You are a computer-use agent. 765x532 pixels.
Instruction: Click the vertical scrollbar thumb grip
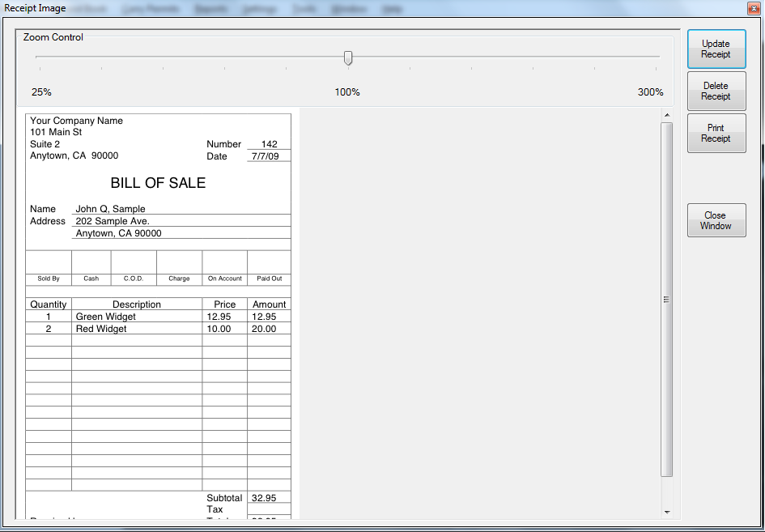666,299
